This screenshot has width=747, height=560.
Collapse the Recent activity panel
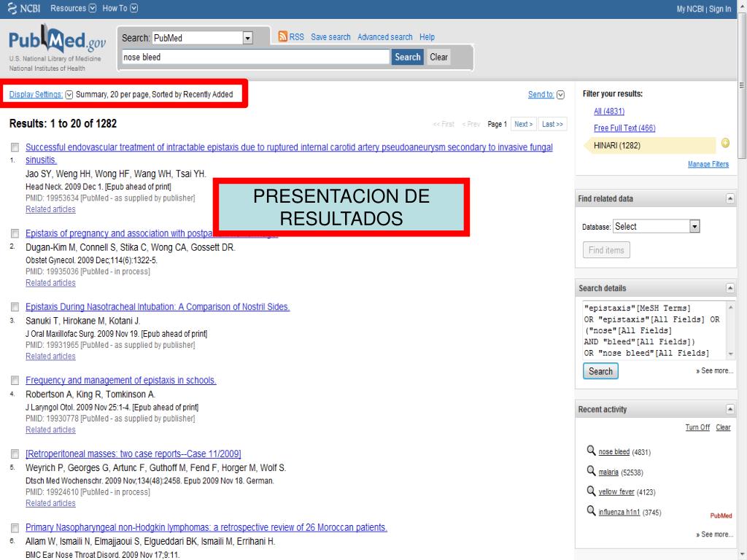tap(729, 408)
